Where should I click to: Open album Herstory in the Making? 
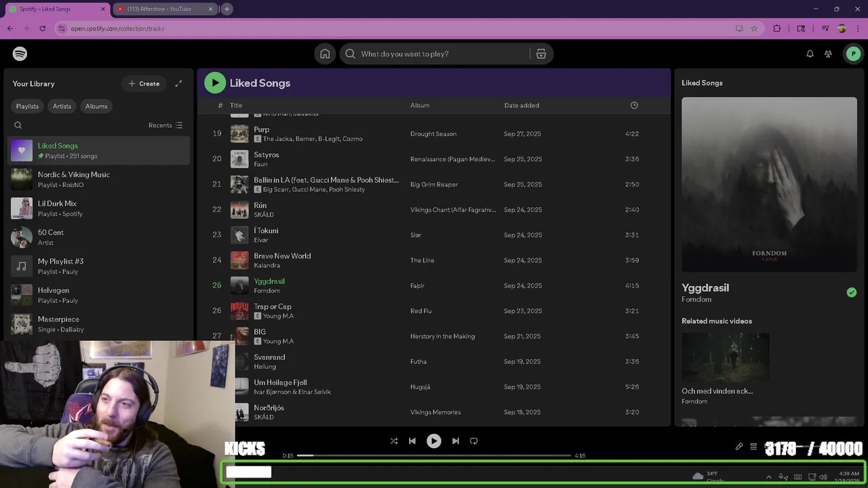coord(442,336)
